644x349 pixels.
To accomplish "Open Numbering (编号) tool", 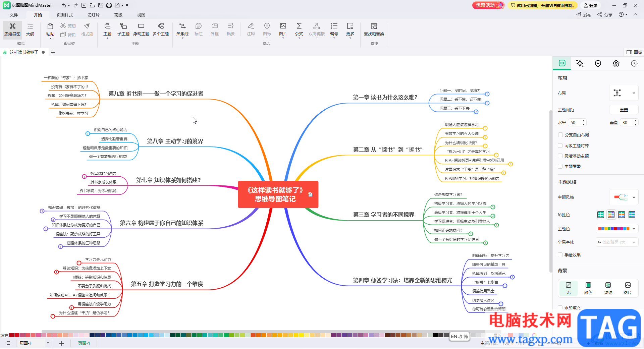I will [334, 30].
